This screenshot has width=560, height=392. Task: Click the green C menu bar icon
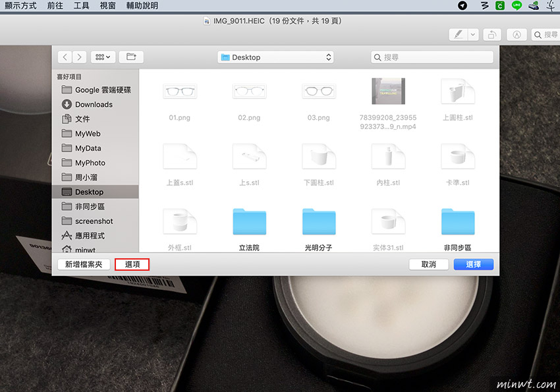(500, 5)
